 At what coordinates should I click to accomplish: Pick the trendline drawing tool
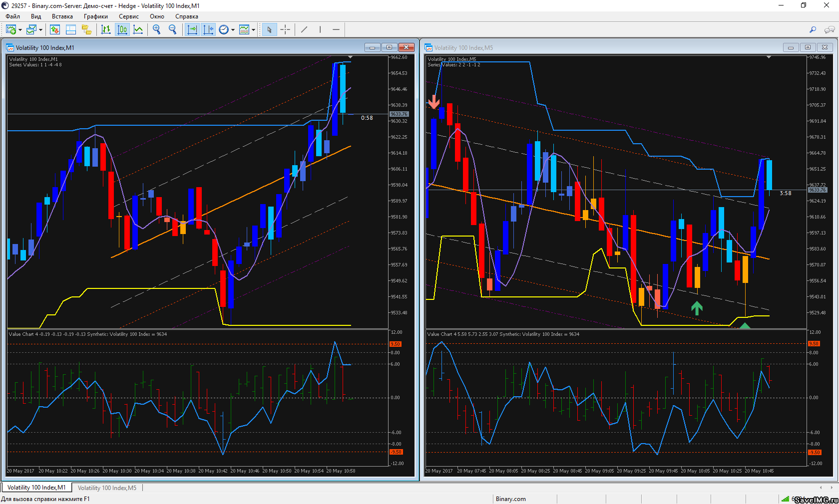[304, 30]
